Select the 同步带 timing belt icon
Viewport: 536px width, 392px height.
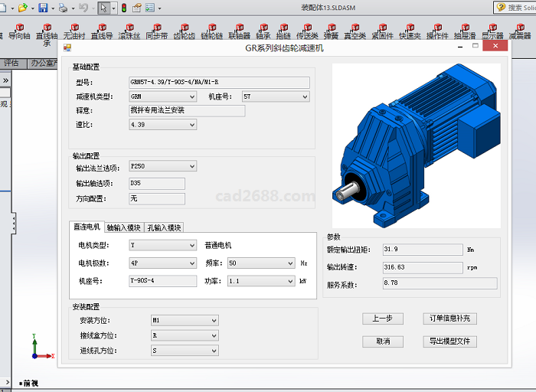[x=156, y=31]
